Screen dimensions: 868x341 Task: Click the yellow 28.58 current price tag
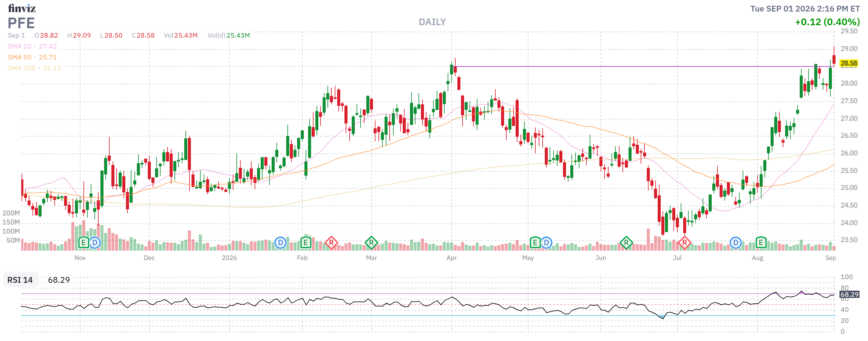tap(849, 63)
